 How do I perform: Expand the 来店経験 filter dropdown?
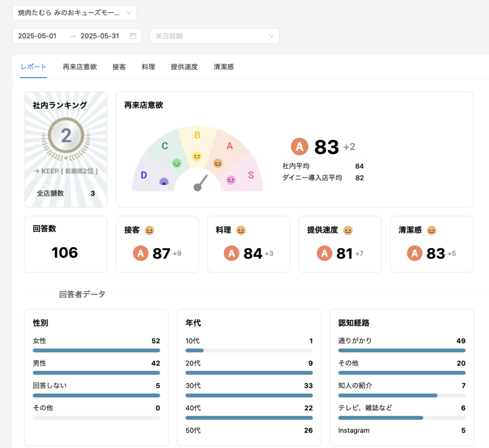(214, 36)
